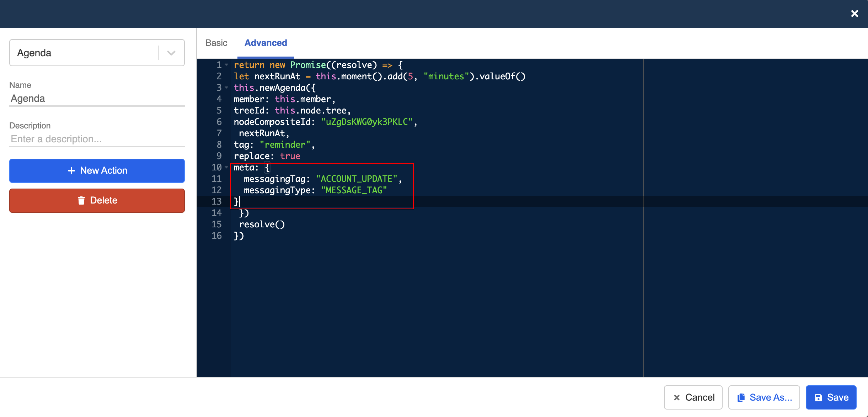868x417 pixels.
Task: Collapse the Promise block on line 1
Action: (226, 65)
